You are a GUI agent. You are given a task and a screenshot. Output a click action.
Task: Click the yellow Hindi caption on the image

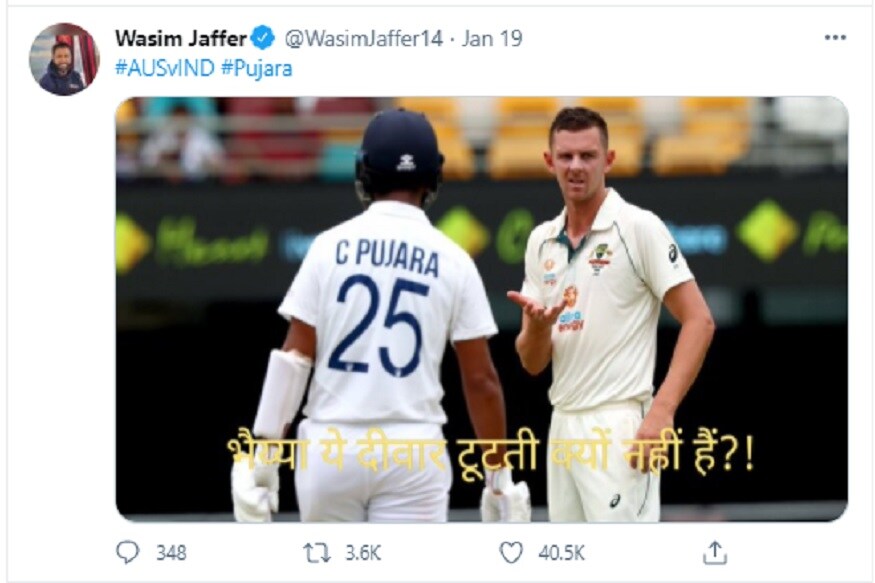[491, 453]
